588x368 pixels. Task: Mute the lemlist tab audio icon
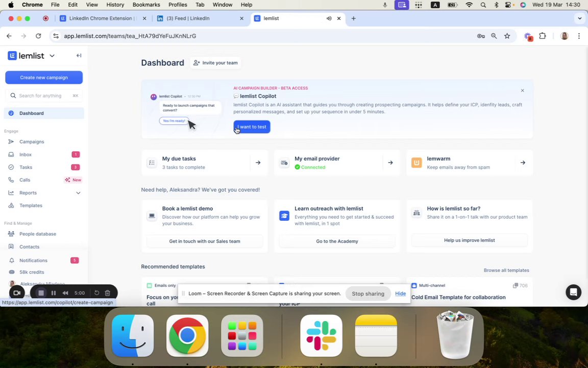(329, 18)
